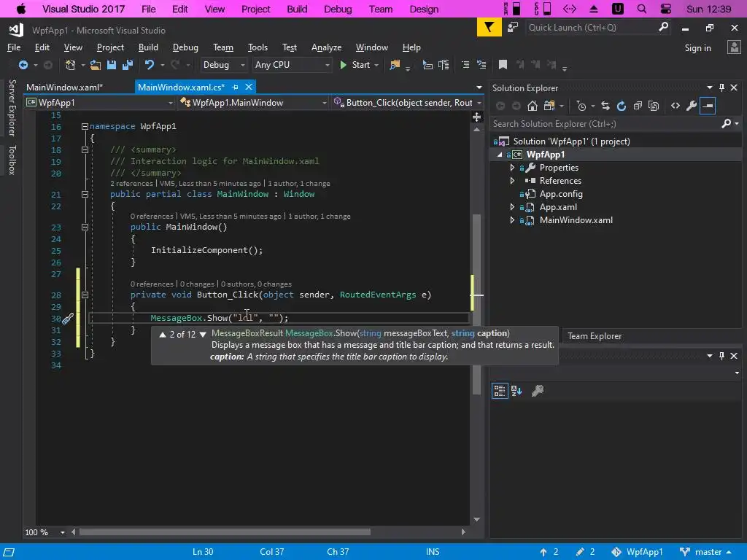Click the Save All toolbar icon

point(127,65)
